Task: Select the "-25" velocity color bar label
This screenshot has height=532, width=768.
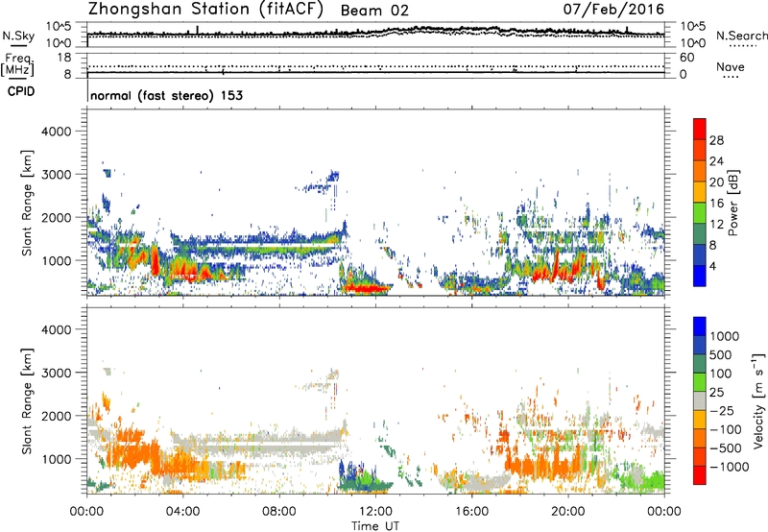Action: 722,410
